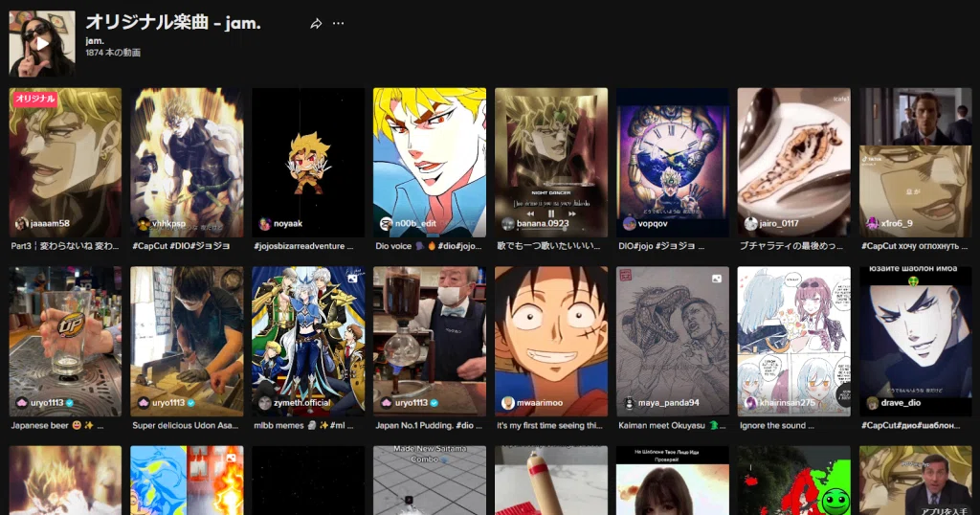Click アプリを入手 get app button
Viewport: 980px width, 515px height.
[x=944, y=509]
